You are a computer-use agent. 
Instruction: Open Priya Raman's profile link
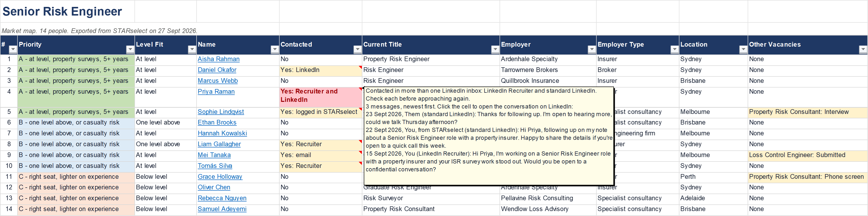tap(216, 91)
